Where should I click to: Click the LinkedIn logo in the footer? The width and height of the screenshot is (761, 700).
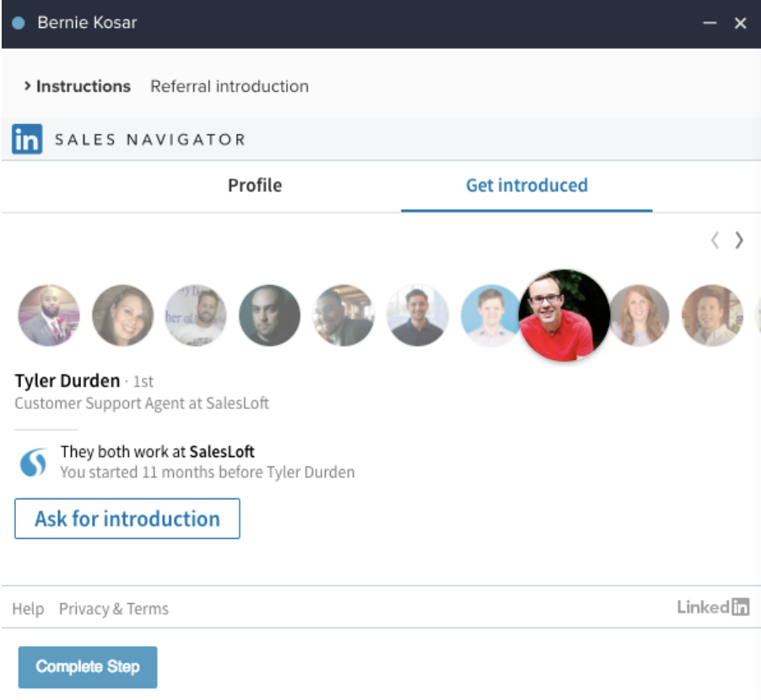tap(714, 607)
